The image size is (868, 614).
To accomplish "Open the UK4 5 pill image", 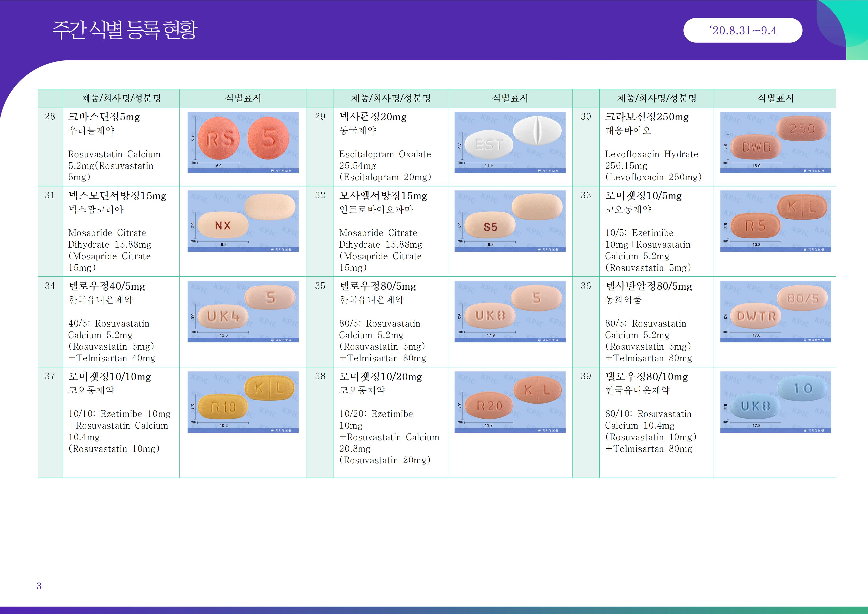I will 243,311.
